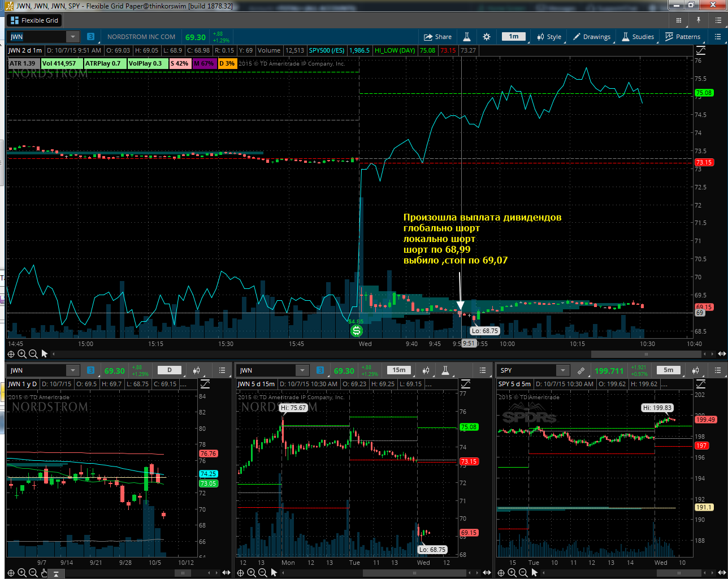Open the Style menu
728x579 pixels.
tap(549, 37)
